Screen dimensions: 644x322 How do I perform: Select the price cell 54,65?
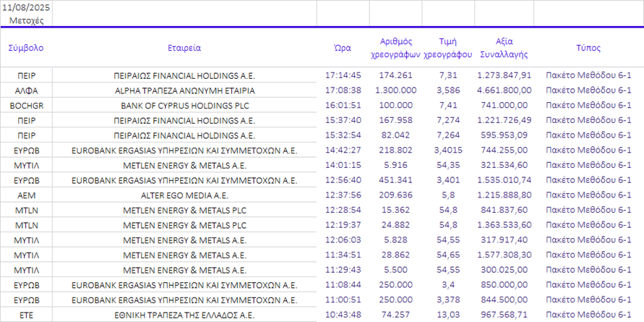448,255
